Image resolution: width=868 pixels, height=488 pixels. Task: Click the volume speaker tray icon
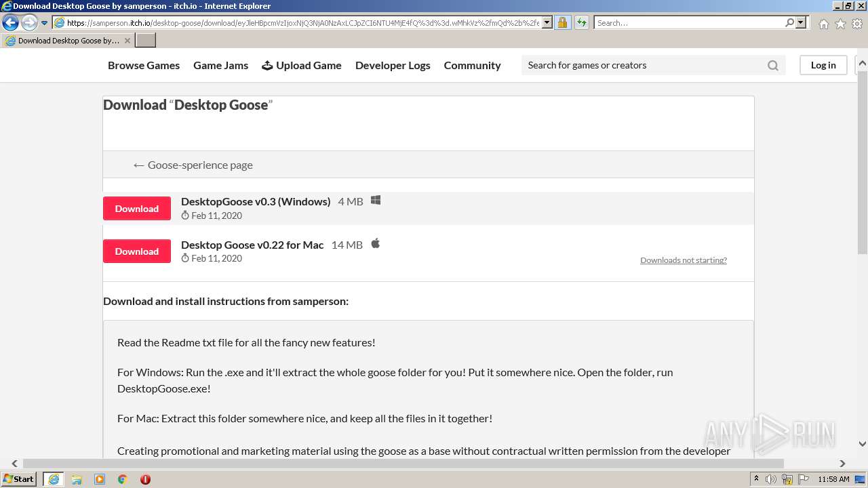point(771,479)
